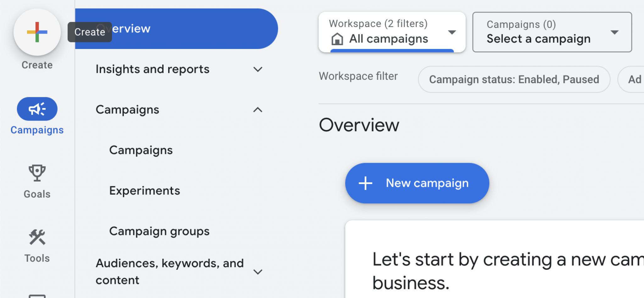
Task: Click the Create label under plus icon
Action: coord(37,65)
